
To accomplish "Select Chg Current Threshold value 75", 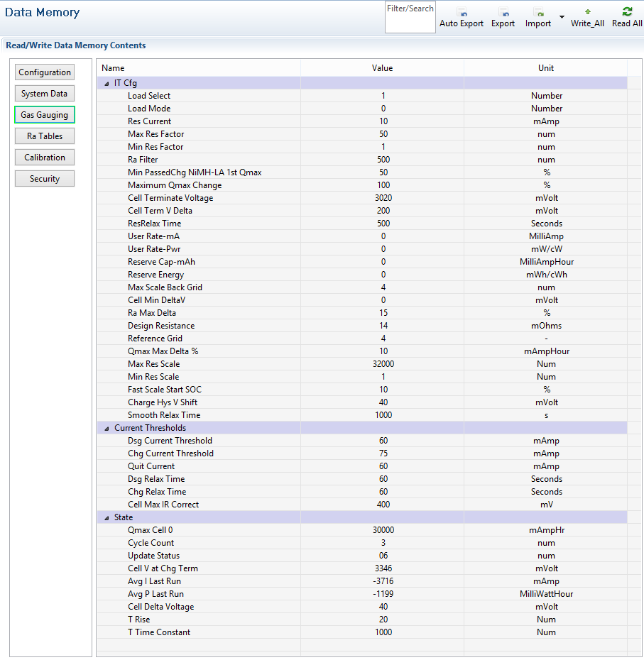I will [x=383, y=453].
